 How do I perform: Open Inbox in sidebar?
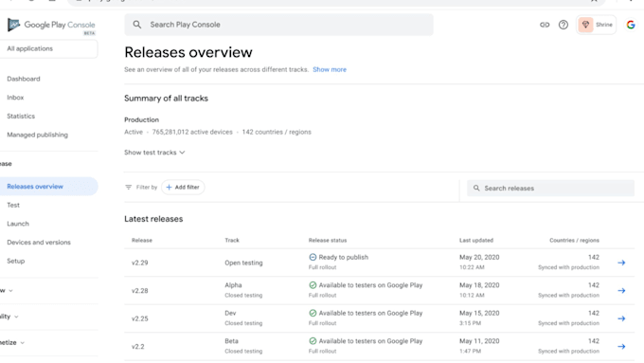15,98
